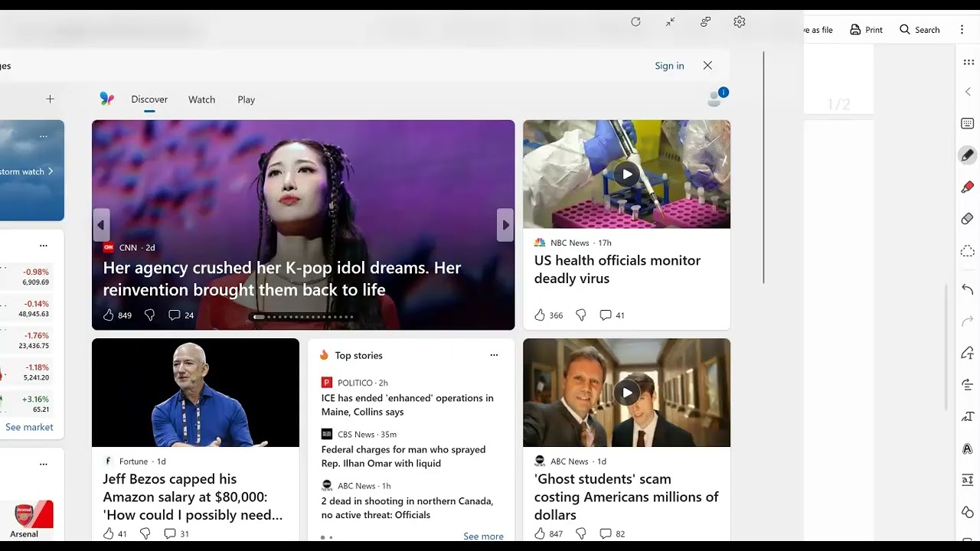
Task: Select the lasso selection tool
Action: pyautogui.click(x=968, y=251)
